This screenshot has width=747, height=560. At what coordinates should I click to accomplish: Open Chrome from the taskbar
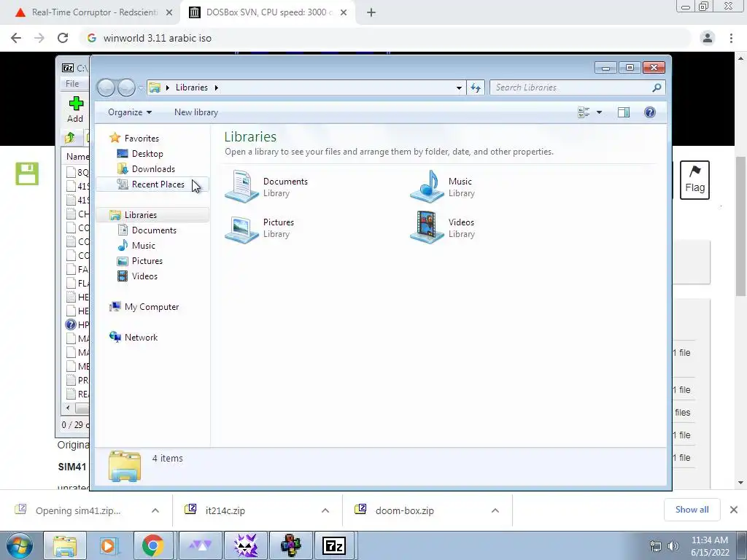pyautogui.click(x=152, y=545)
